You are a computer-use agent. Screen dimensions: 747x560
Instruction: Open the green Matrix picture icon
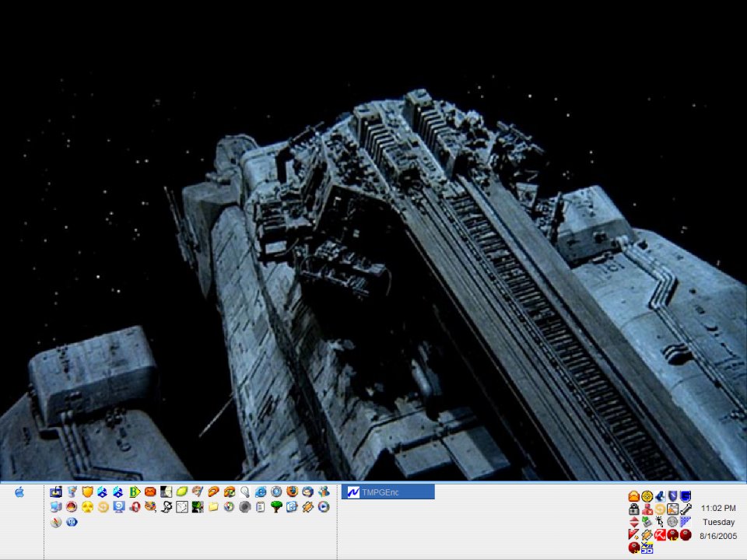coord(198,506)
